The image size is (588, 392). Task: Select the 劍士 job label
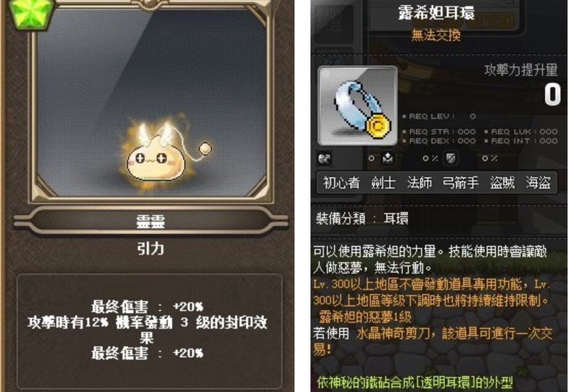click(x=383, y=183)
